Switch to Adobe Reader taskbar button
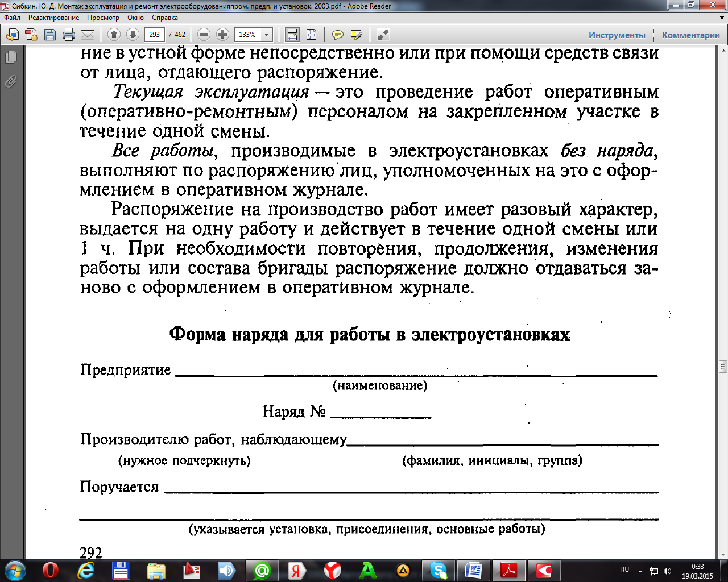728x582 pixels. 509,570
